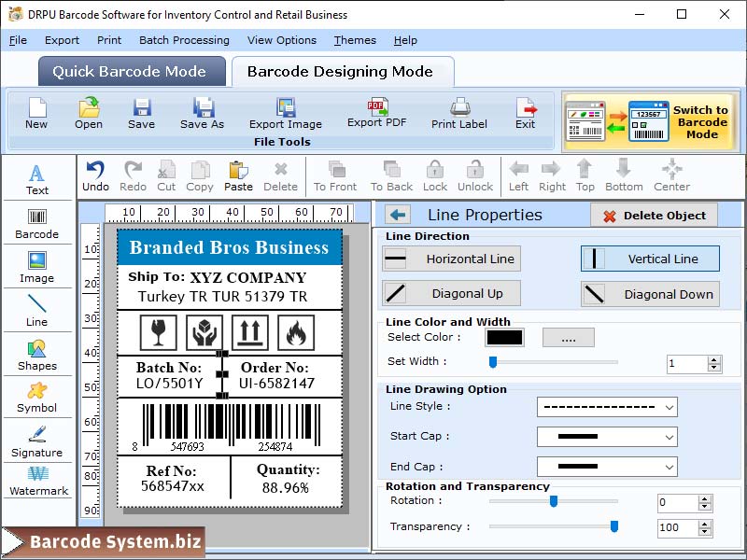The height and width of the screenshot is (560, 747).
Task: Export the label to PDF
Action: coord(377,112)
